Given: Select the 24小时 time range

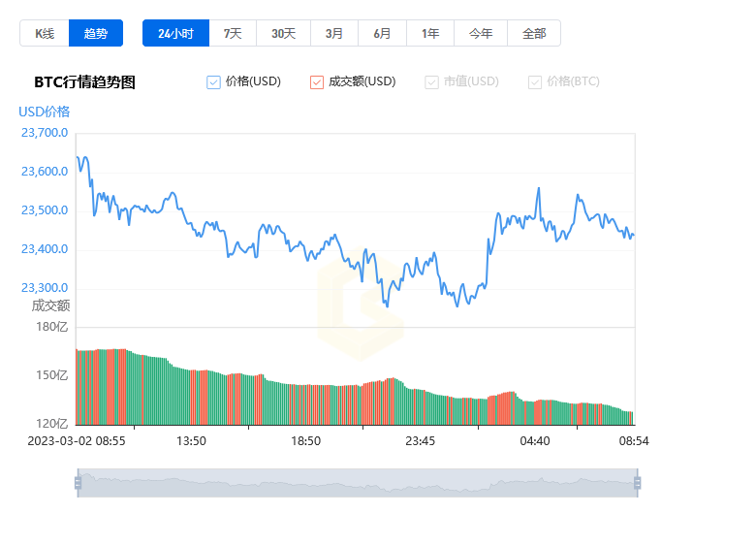Looking at the screenshot, I should point(176,33).
